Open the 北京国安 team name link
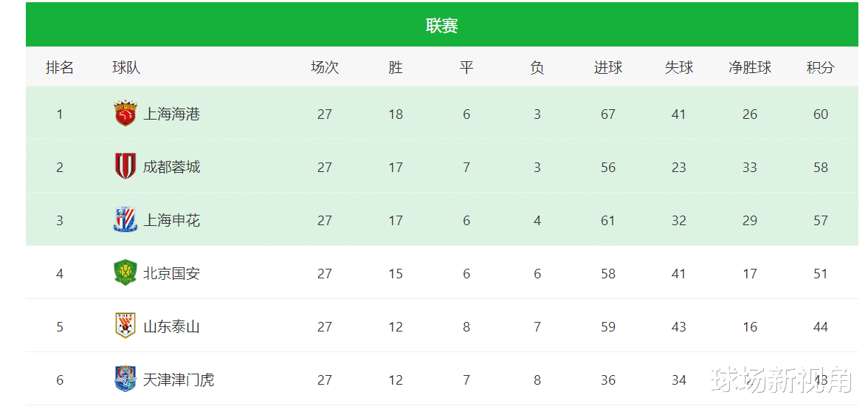This screenshot has width=868, height=412. click(x=171, y=273)
